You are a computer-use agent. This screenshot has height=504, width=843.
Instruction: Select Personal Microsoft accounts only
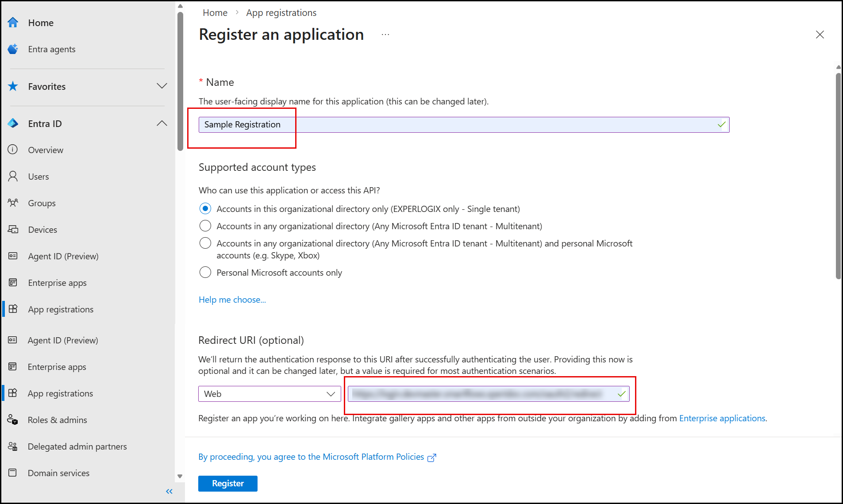[x=205, y=272]
